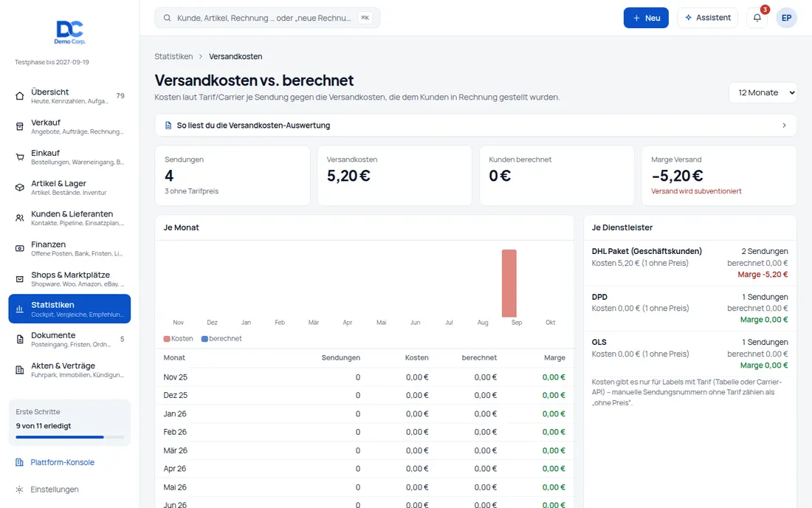Create new item with Neu button

[x=646, y=18]
